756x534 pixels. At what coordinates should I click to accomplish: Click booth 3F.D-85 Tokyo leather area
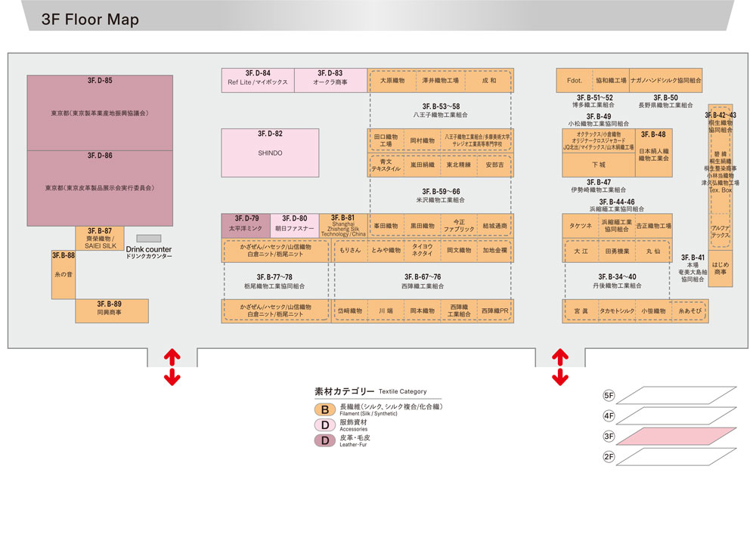(100, 113)
